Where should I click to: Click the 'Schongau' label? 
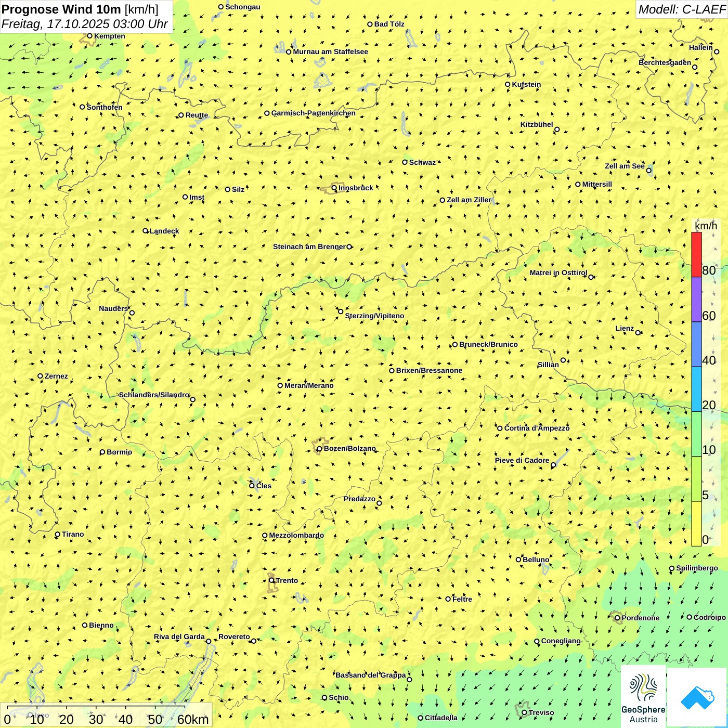[x=242, y=7]
